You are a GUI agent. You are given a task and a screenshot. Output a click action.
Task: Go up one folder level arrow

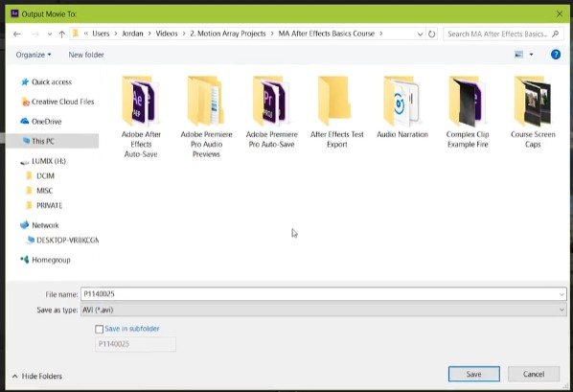point(61,34)
